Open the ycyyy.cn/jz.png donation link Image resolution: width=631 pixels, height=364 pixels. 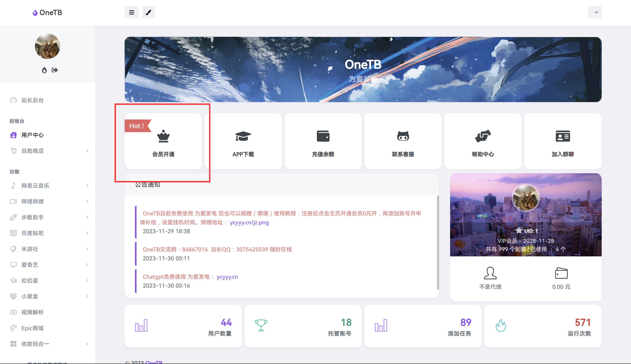tap(249, 222)
